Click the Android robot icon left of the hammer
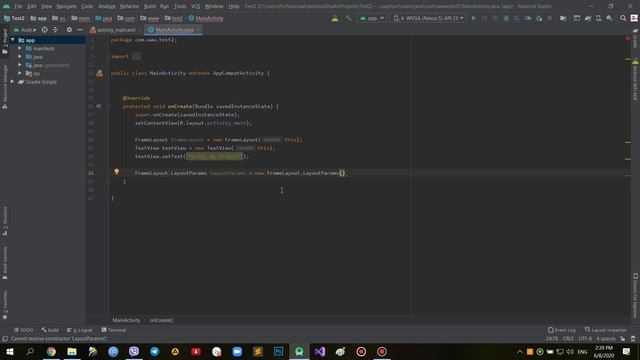 tap(335, 18)
